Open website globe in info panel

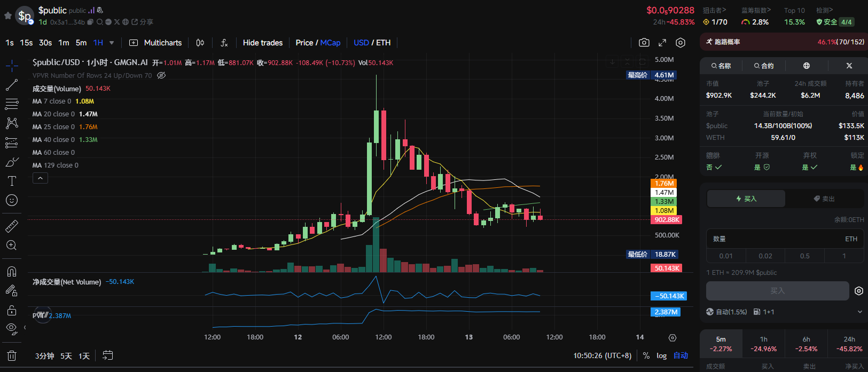(807, 66)
